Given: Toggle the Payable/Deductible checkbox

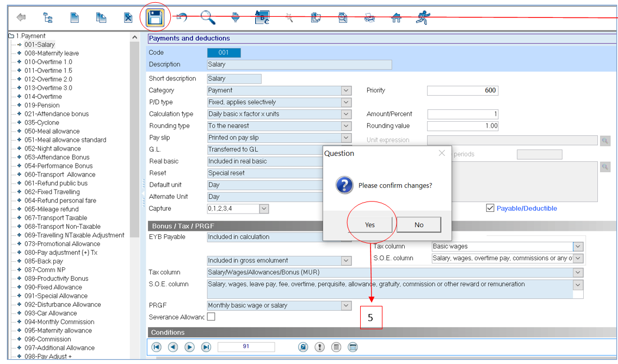Looking at the screenshot, I should click(x=490, y=208).
